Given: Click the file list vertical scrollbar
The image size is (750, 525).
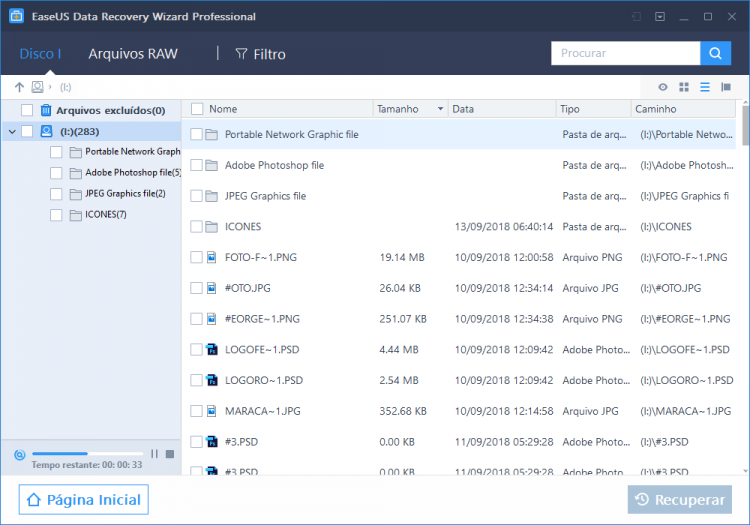Looking at the screenshot, I should [x=746, y=126].
